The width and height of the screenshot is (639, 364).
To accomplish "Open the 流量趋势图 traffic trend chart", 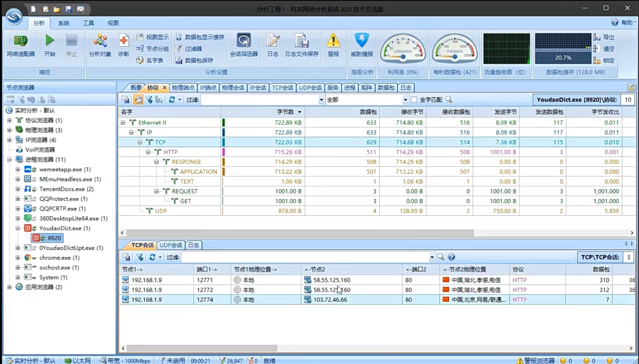I will pos(506,49).
